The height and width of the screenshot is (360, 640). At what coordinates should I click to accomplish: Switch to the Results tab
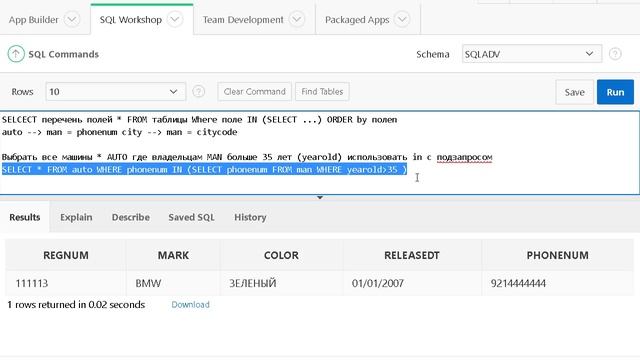pyautogui.click(x=24, y=217)
